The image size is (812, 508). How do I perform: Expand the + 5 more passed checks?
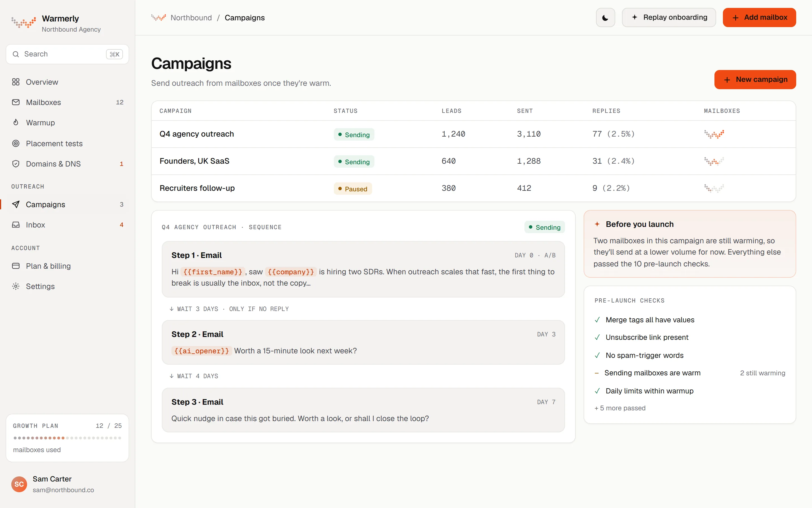(620, 408)
